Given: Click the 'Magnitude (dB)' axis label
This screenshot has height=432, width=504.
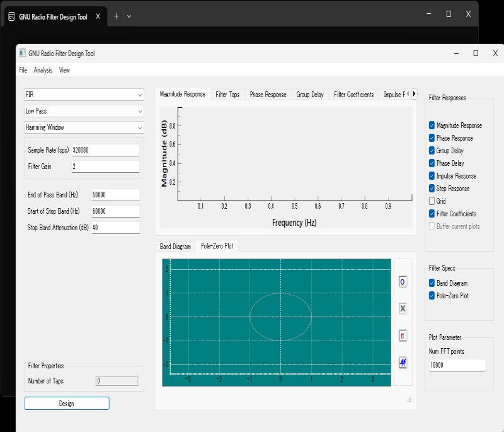Looking at the screenshot, I should pyautogui.click(x=164, y=153).
